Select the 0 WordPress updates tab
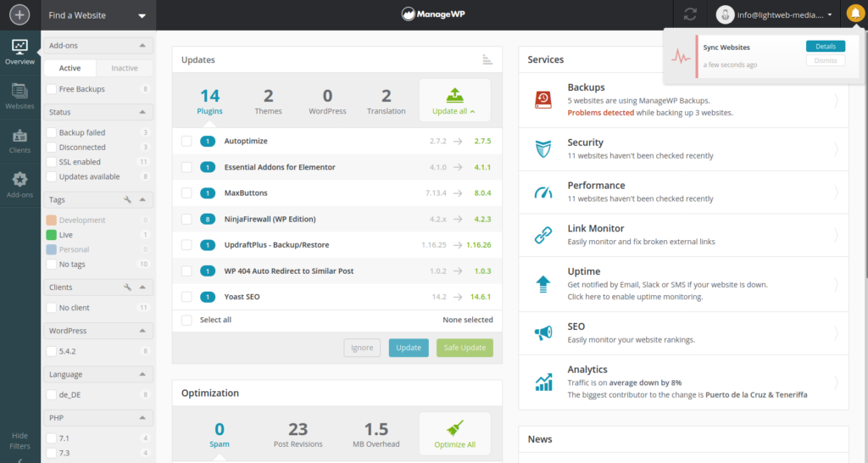 [x=327, y=102]
